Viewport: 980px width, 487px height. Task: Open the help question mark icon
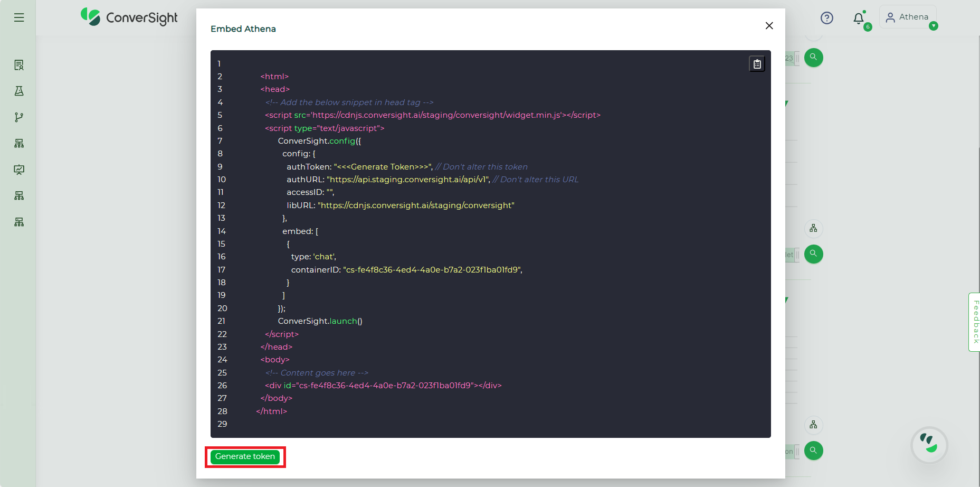[826, 18]
